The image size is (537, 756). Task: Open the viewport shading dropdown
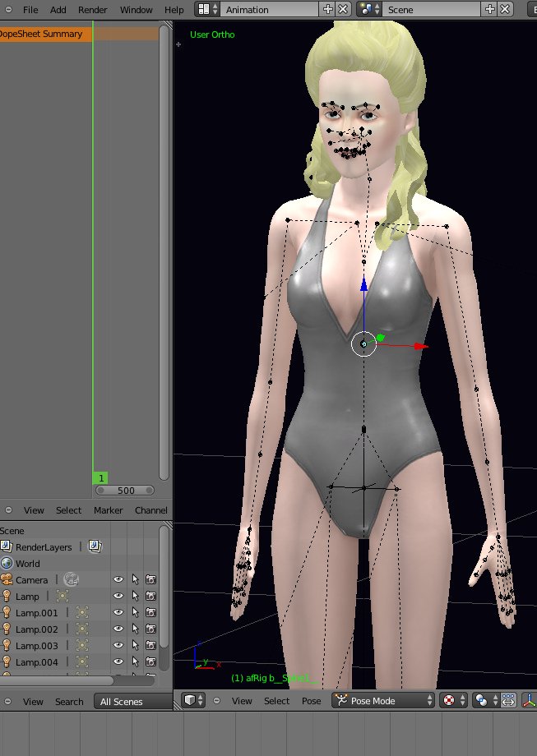[454, 700]
